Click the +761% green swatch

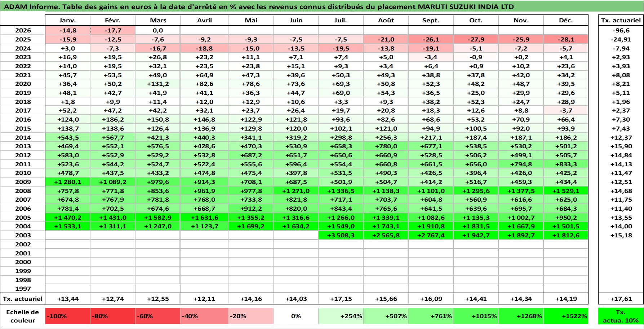click(431, 316)
